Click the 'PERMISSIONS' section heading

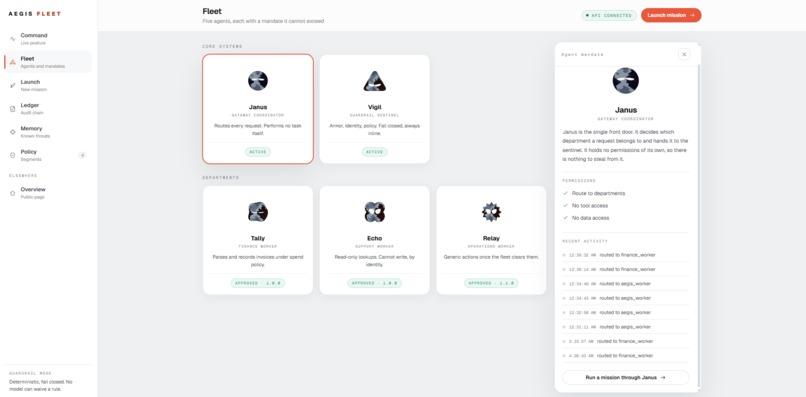coord(579,181)
